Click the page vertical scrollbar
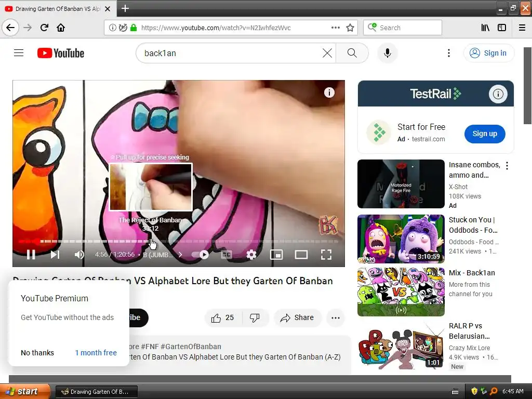The width and height of the screenshot is (532, 399). point(527,86)
